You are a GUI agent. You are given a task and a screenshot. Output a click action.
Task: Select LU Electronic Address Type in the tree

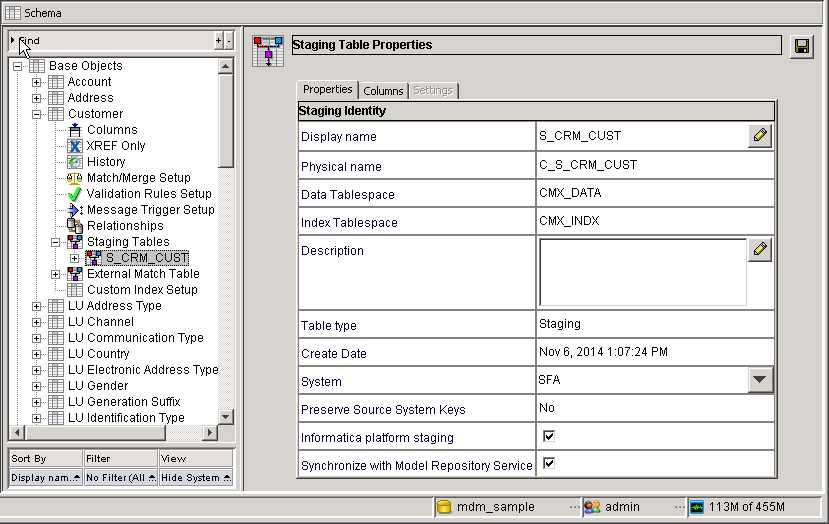click(143, 370)
